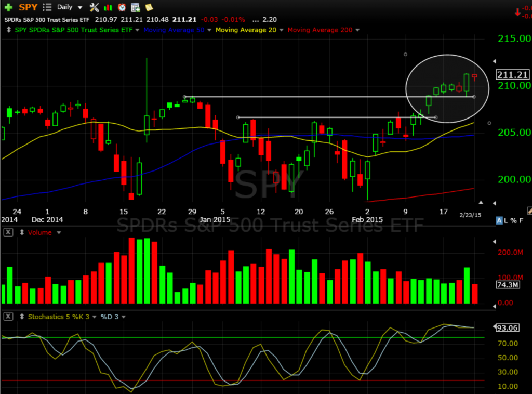Image resolution: width=532 pixels, height=394 pixels.
Task: Click the left-arrow marker at the bottom of the volume pane
Action: coord(495,306)
